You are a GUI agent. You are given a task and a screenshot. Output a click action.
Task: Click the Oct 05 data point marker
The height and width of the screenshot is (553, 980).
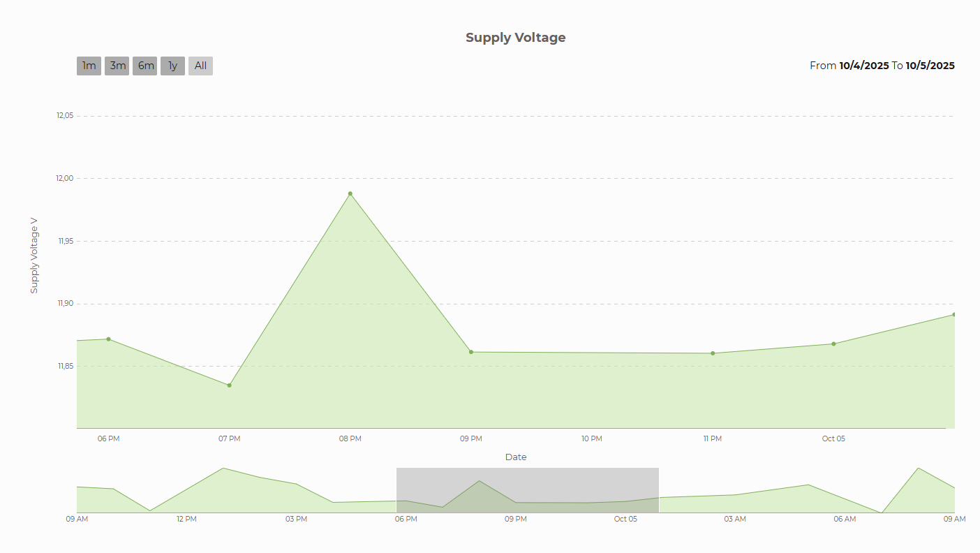pyautogui.click(x=833, y=344)
